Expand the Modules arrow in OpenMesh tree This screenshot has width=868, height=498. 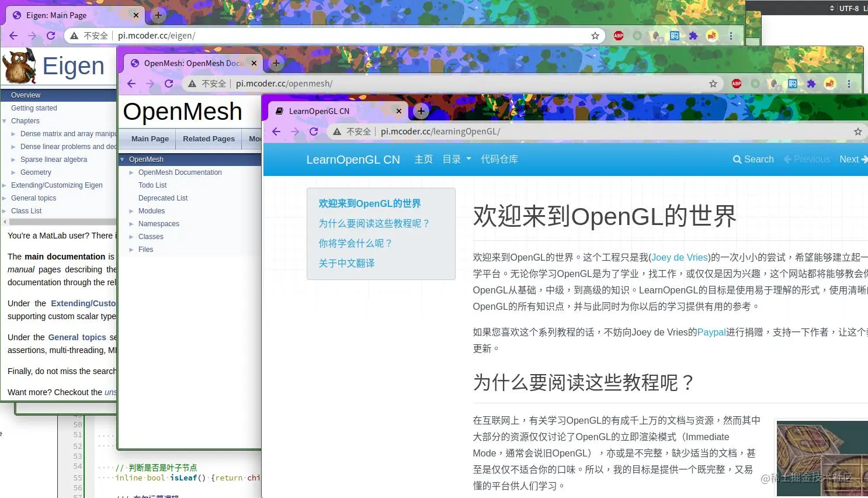(x=131, y=211)
